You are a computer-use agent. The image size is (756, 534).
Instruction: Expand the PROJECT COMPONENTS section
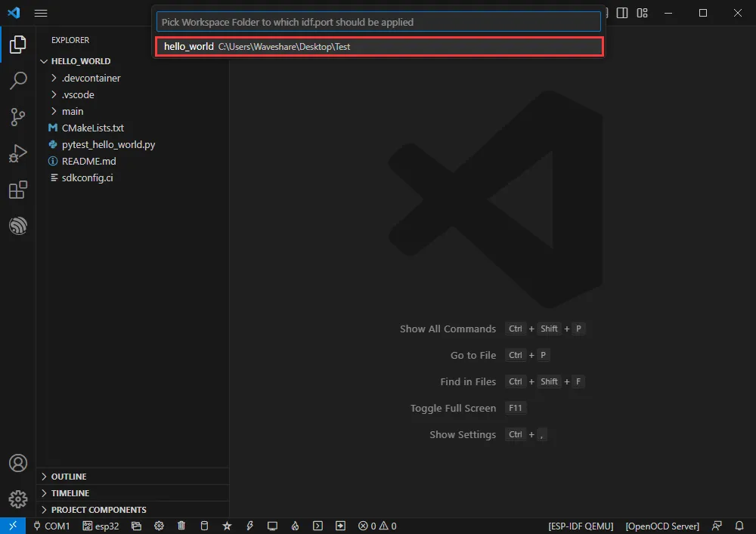click(x=98, y=510)
